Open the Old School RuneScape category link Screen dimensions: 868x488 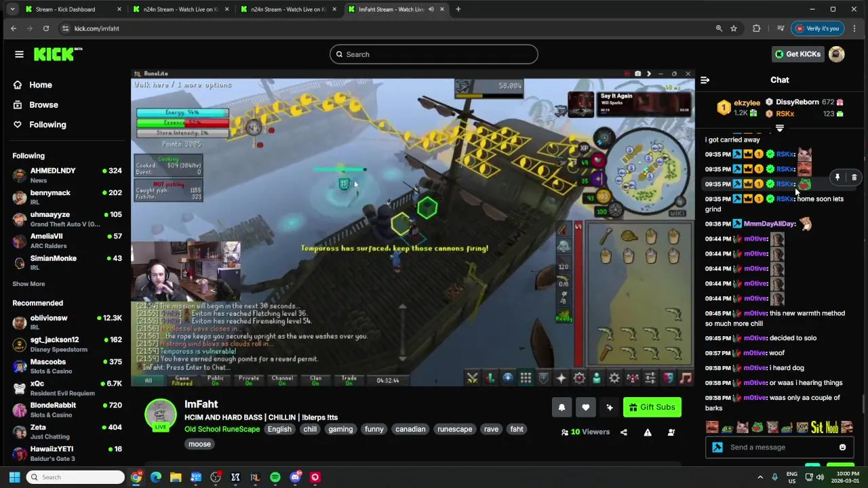pyautogui.click(x=222, y=429)
